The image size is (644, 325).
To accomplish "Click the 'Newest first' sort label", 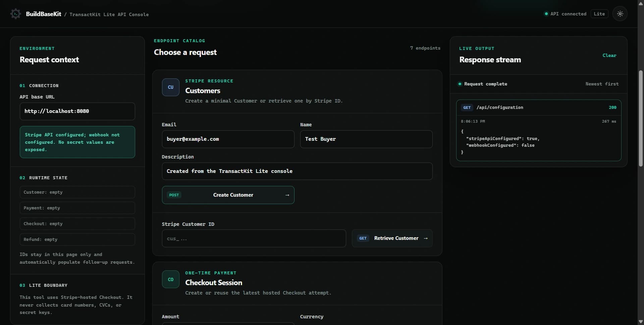I will click(x=602, y=84).
